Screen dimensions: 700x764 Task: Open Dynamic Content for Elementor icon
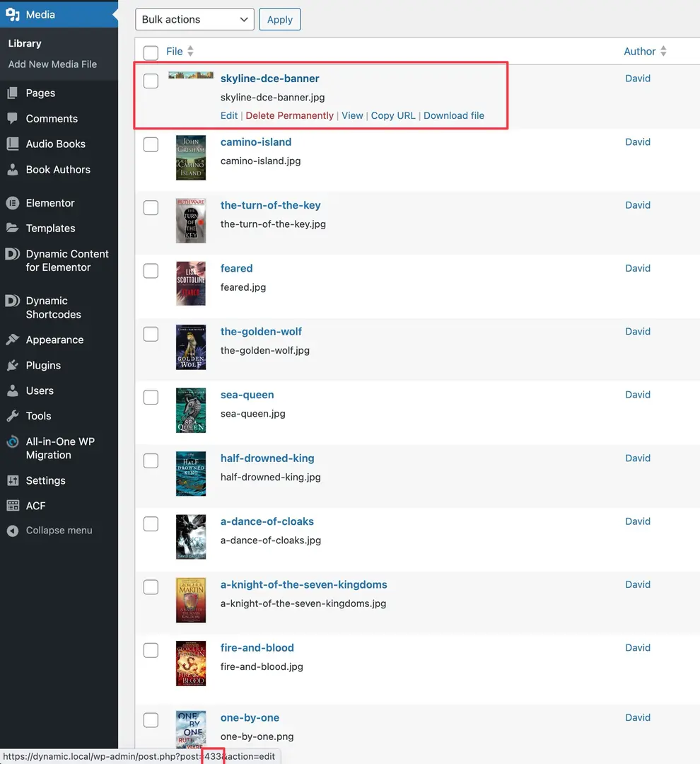(x=13, y=255)
